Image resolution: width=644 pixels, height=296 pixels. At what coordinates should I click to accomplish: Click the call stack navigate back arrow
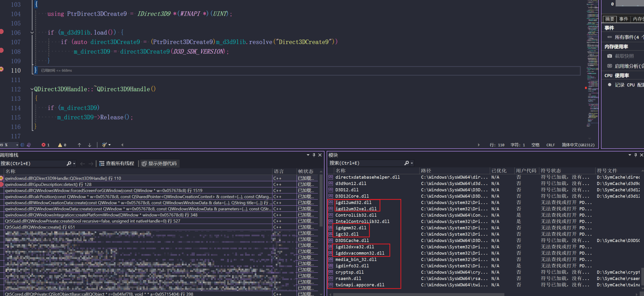(83, 164)
